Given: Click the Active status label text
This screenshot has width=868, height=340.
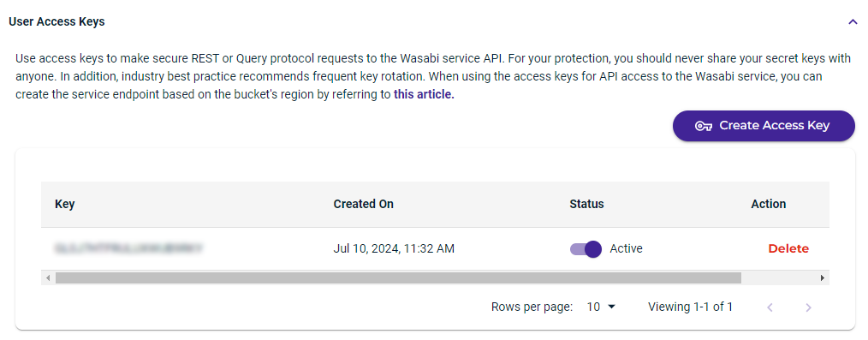Looking at the screenshot, I should (x=626, y=248).
